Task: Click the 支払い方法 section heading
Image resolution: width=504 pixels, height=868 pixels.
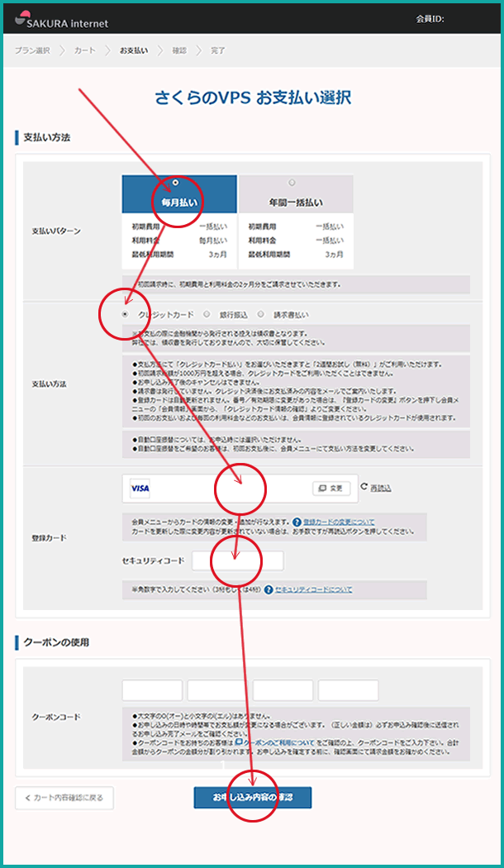Action: coord(46,136)
